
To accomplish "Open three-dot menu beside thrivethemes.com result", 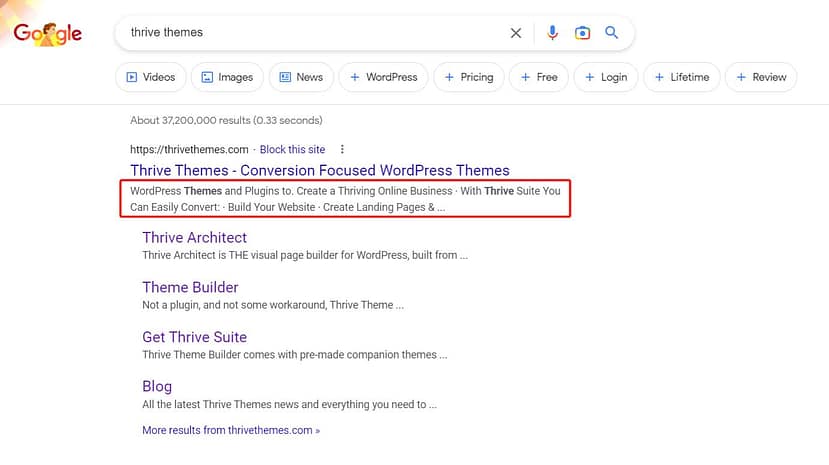I will (342, 150).
